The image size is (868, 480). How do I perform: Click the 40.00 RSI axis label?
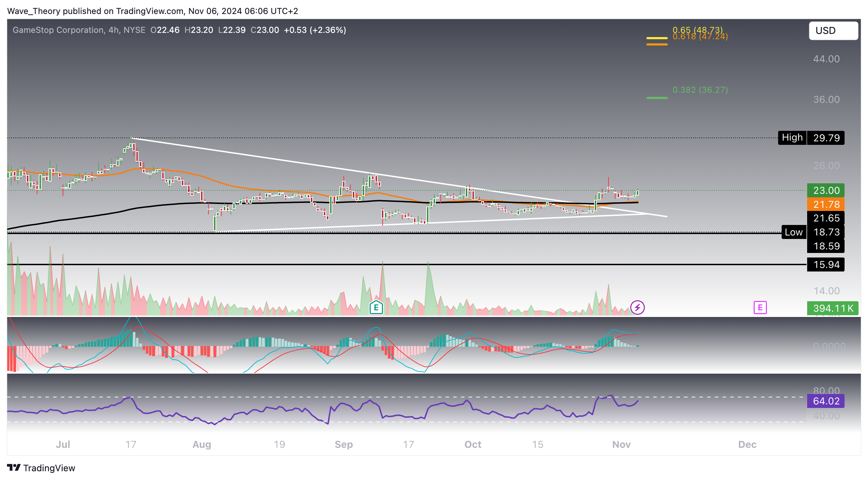[x=826, y=416]
